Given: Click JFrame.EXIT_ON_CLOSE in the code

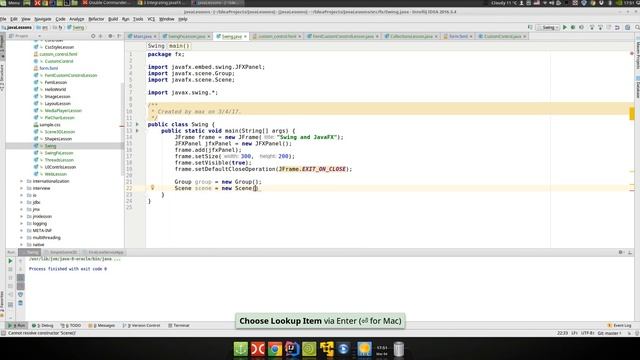Looking at the screenshot, I should click(x=312, y=169).
